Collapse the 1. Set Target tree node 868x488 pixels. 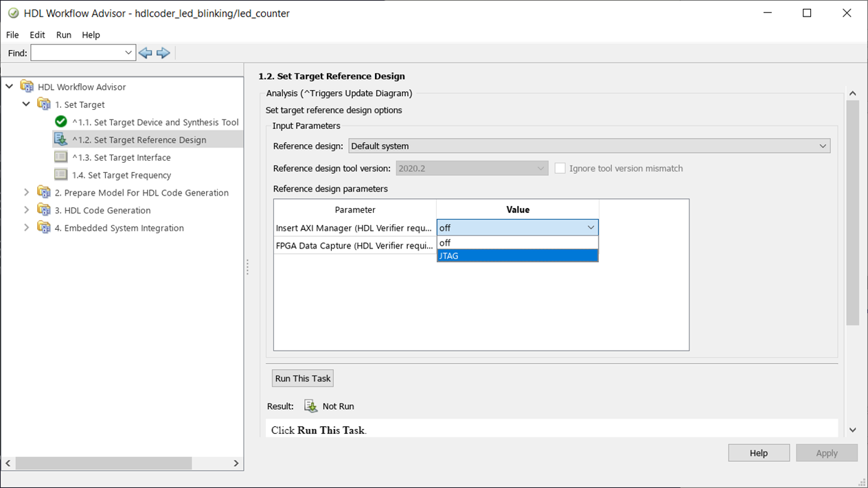point(27,104)
